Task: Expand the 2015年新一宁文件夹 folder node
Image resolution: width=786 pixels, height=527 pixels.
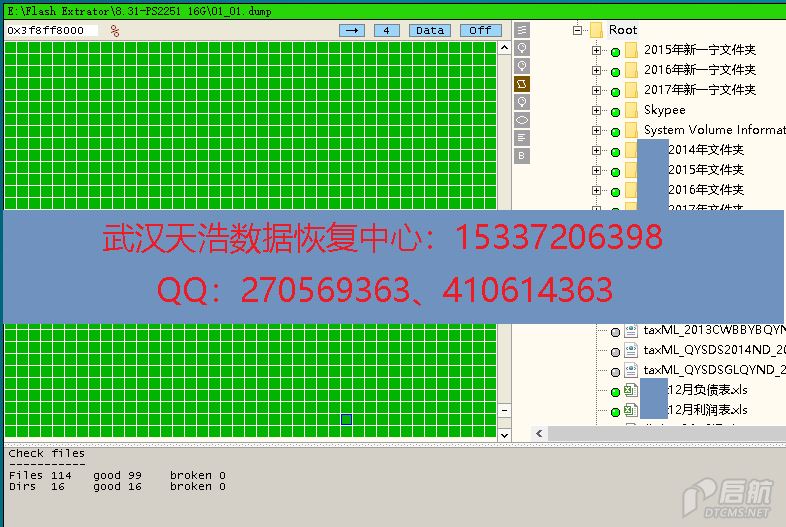Action: tap(597, 50)
